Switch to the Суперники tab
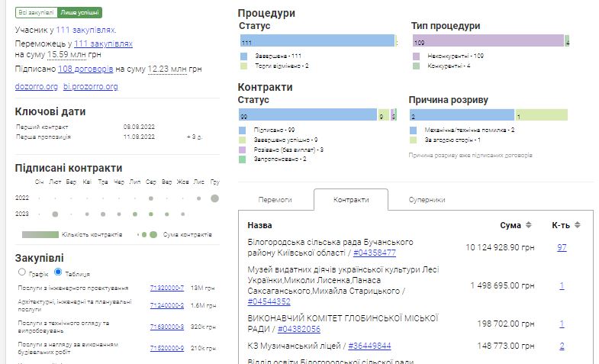The width and height of the screenshot is (599, 364). 427,199
